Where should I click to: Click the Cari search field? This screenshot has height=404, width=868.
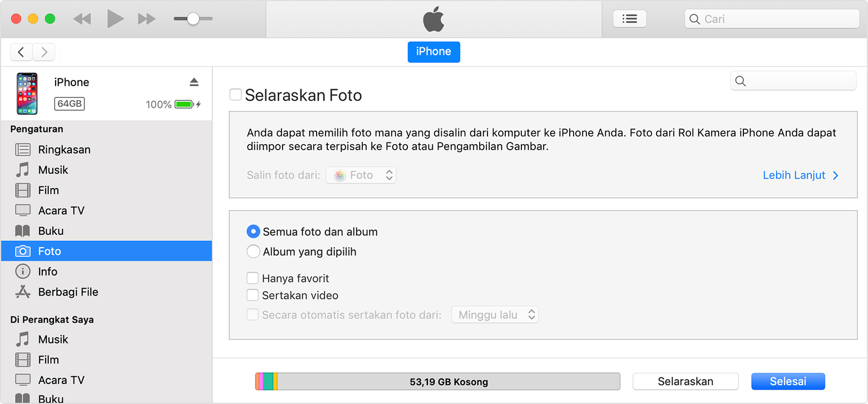pos(772,19)
